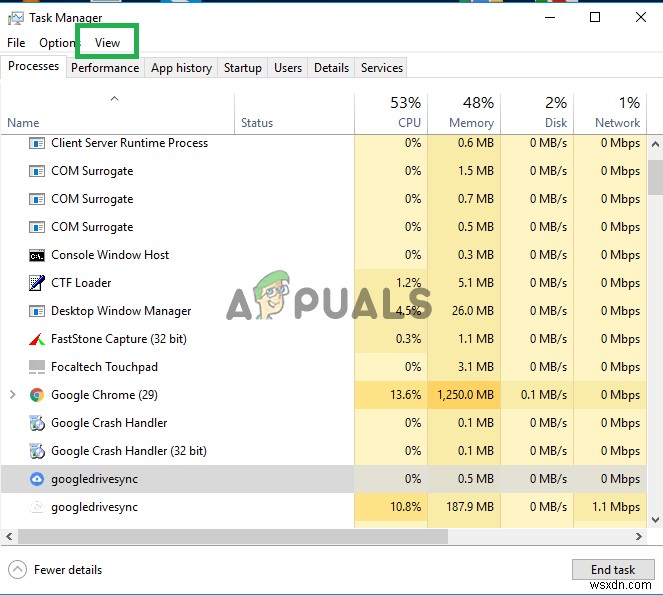Minimize the Task Manager window

point(550,17)
